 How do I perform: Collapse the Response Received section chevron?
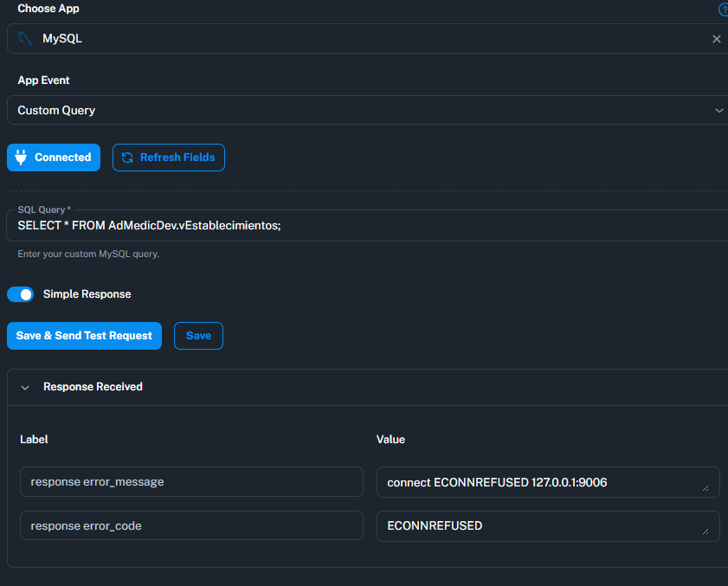pos(25,387)
